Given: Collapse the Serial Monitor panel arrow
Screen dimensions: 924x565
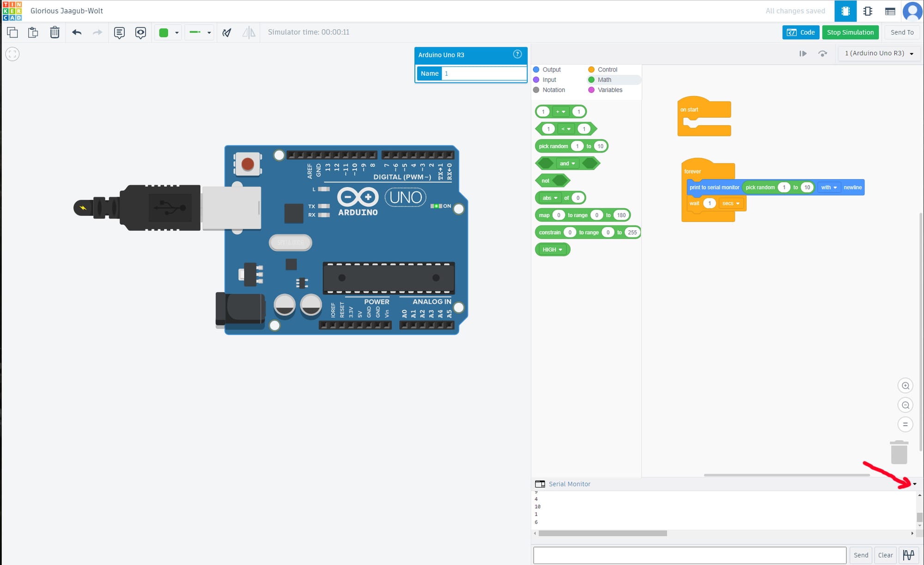Looking at the screenshot, I should (915, 484).
